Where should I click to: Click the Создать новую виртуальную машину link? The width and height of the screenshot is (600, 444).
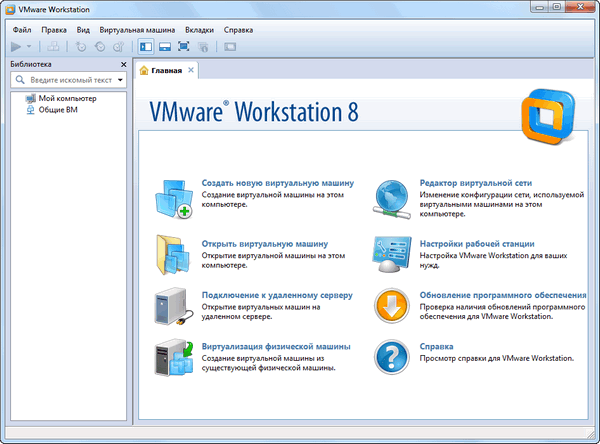[278, 184]
